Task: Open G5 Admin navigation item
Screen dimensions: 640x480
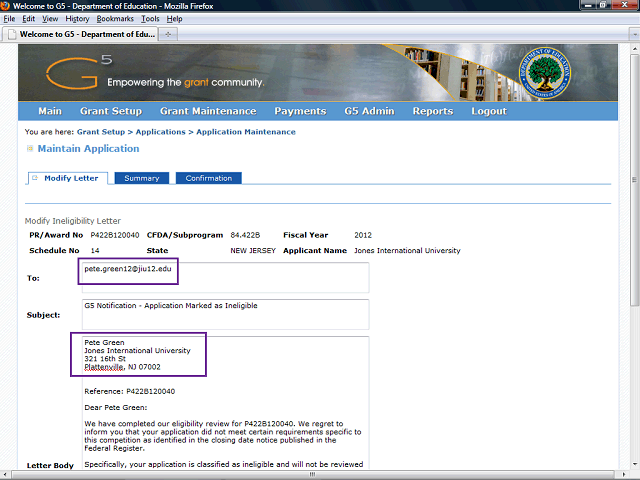Action: pyautogui.click(x=369, y=111)
